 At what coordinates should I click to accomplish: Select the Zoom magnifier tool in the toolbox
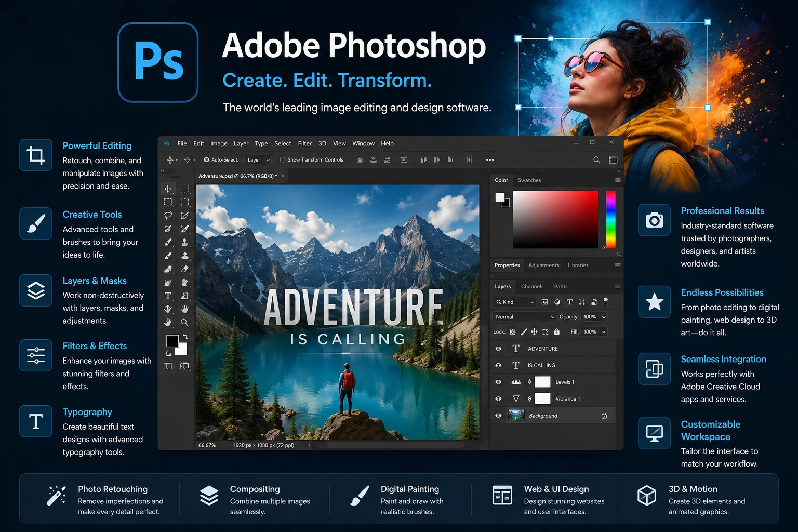pos(184,322)
